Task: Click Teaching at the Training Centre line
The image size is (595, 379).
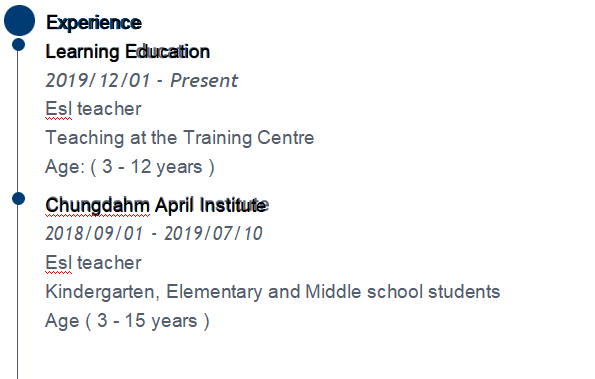Action: pyautogui.click(x=179, y=138)
